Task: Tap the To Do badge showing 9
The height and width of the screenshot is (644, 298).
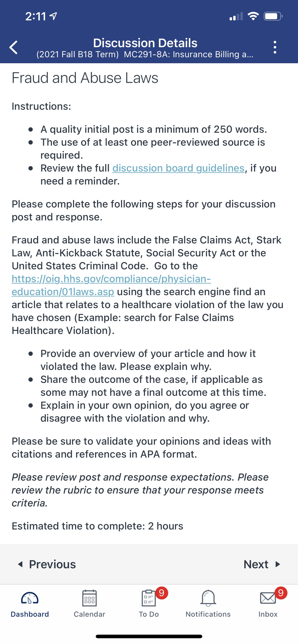Action: (x=162, y=593)
